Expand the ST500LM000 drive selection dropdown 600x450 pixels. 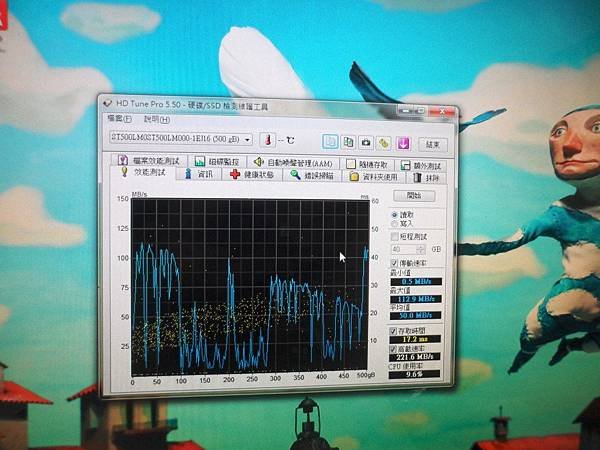pos(248,140)
